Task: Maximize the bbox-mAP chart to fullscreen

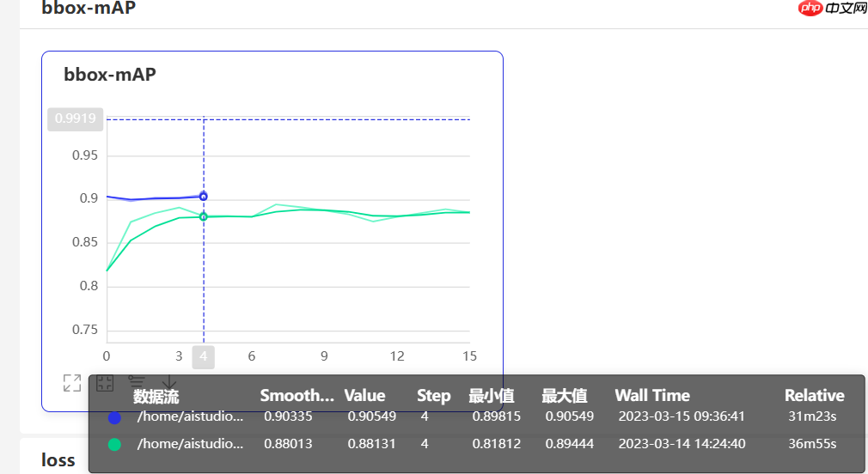Action: 72,383
